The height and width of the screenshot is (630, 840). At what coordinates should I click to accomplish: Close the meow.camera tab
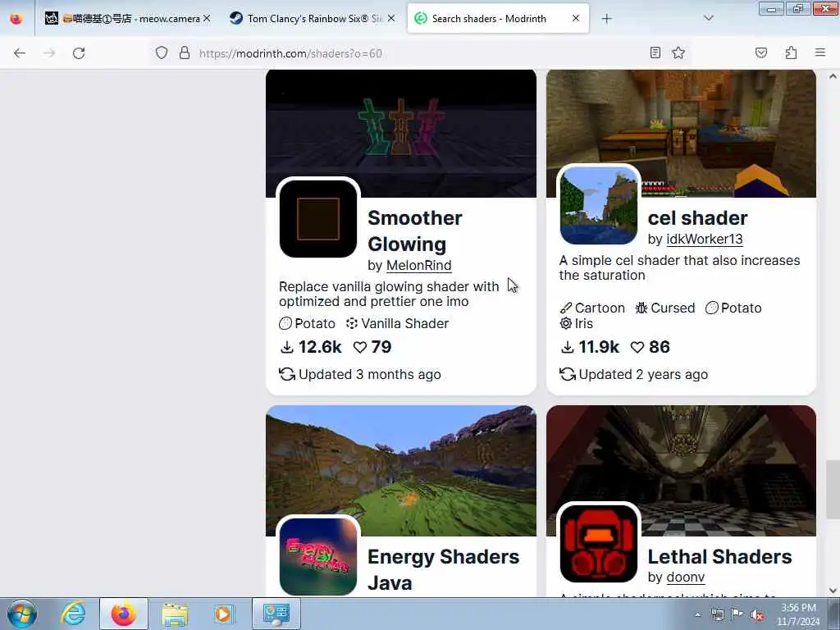[206, 18]
